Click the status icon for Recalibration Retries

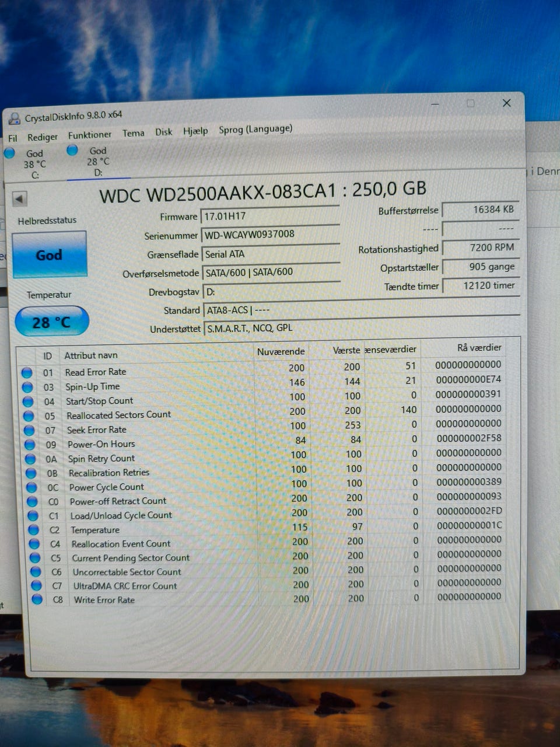[32, 473]
